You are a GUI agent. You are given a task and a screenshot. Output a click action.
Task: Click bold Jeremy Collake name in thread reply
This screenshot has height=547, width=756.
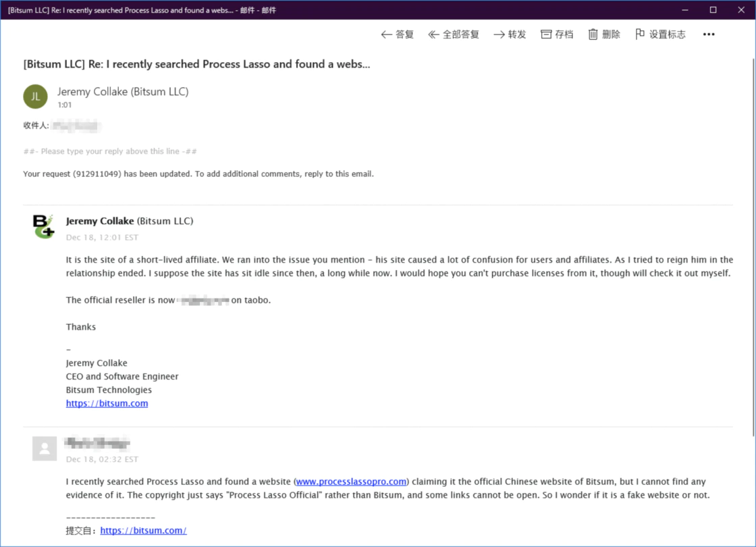pyautogui.click(x=100, y=221)
